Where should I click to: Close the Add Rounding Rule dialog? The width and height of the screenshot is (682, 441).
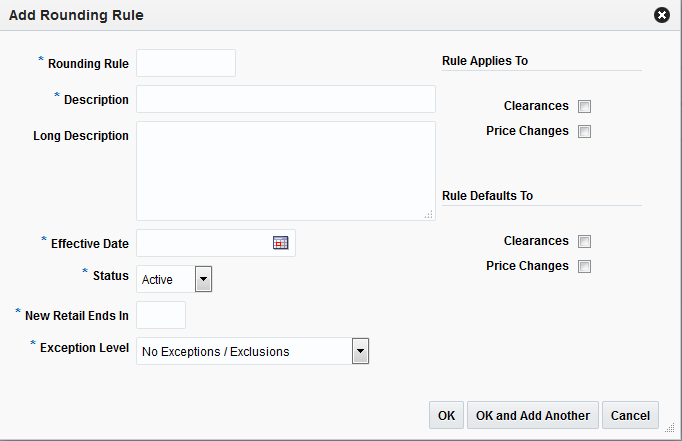pos(661,16)
